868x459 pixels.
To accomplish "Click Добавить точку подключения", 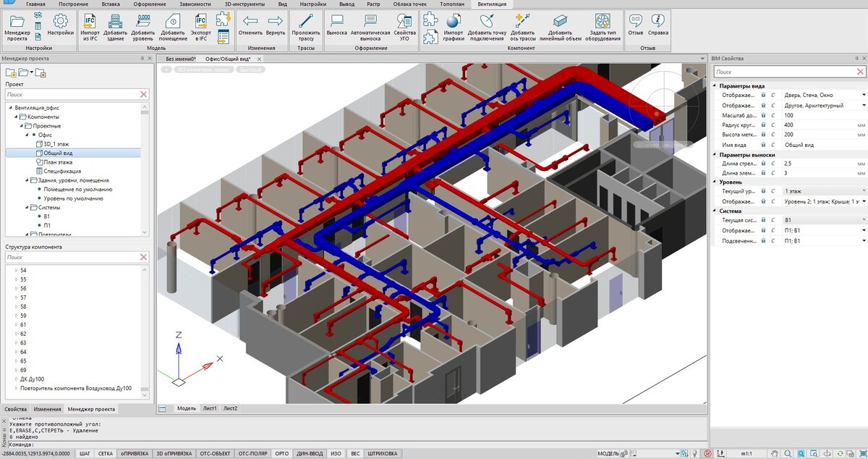I will (487, 27).
